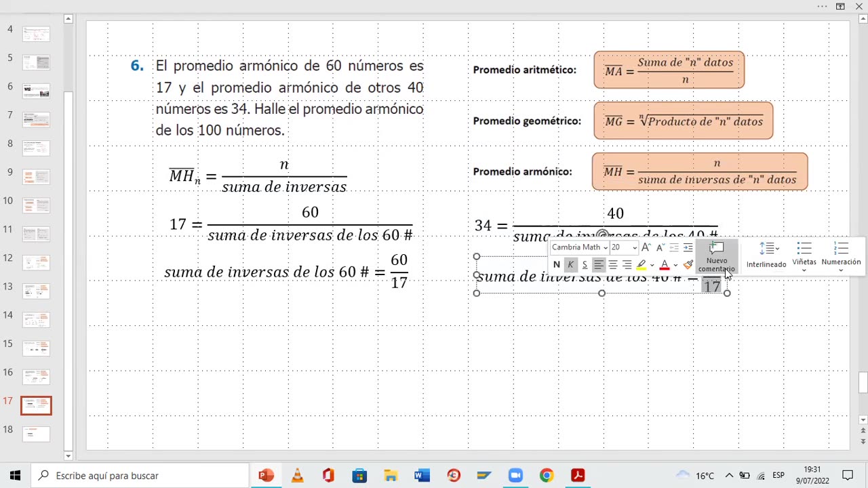This screenshot has width=868, height=488.
Task: Click the taskbar search box
Action: click(140, 475)
